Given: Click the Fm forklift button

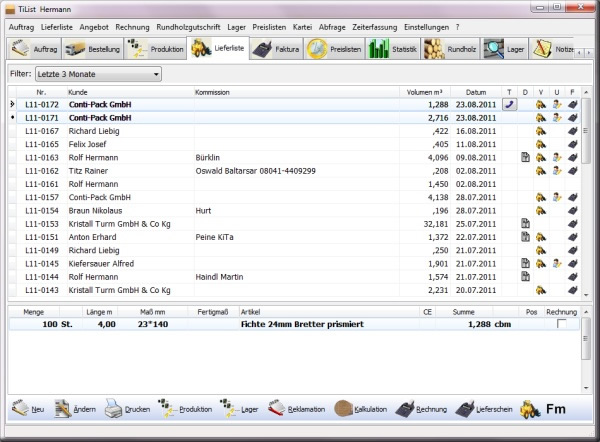Looking at the screenshot, I should click(543, 409).
